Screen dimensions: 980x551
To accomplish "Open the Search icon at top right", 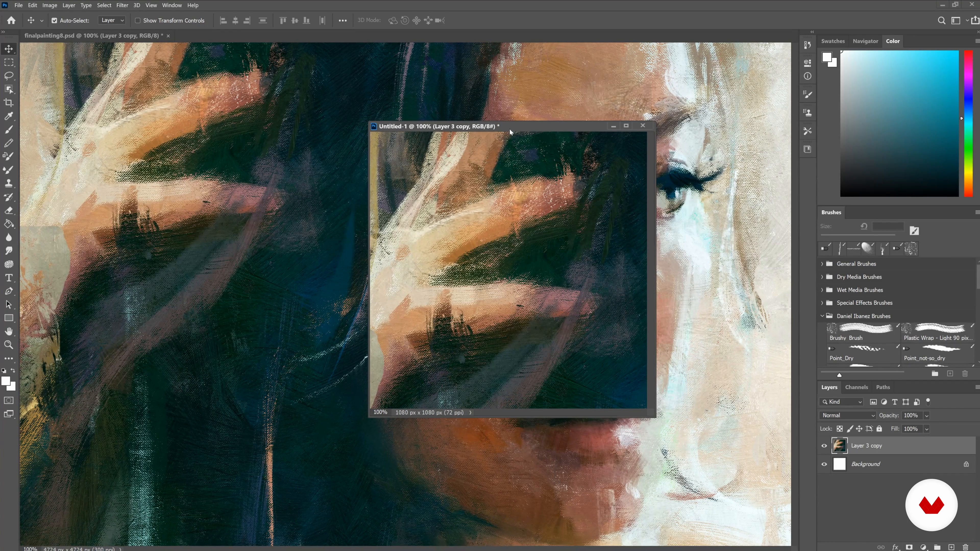I will coord(941,20).
